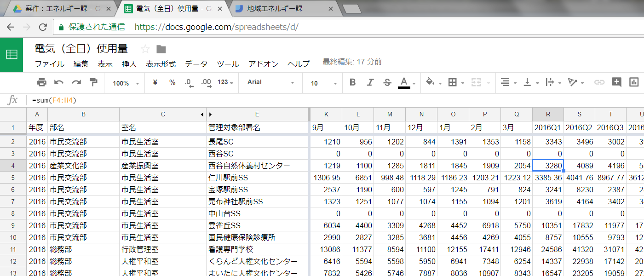Open the アドオン menu
The image size is (644, 276).
[x=264, y=64]
